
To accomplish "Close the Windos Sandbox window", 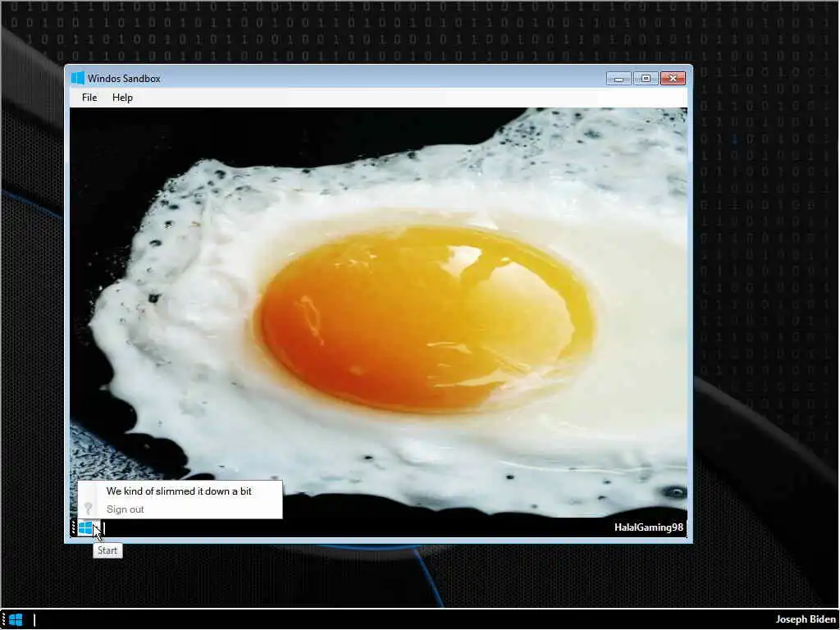I will (x=673, y=78).
